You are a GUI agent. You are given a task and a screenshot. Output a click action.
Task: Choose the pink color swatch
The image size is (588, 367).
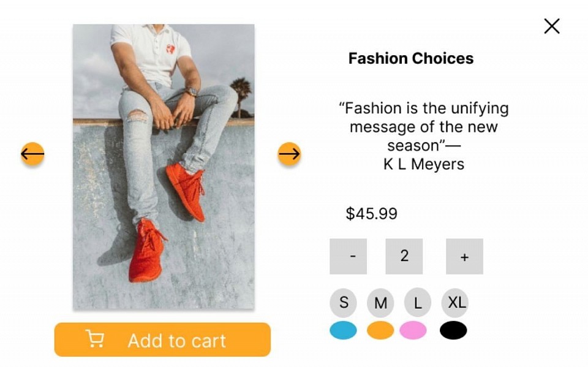click(413, 330)
